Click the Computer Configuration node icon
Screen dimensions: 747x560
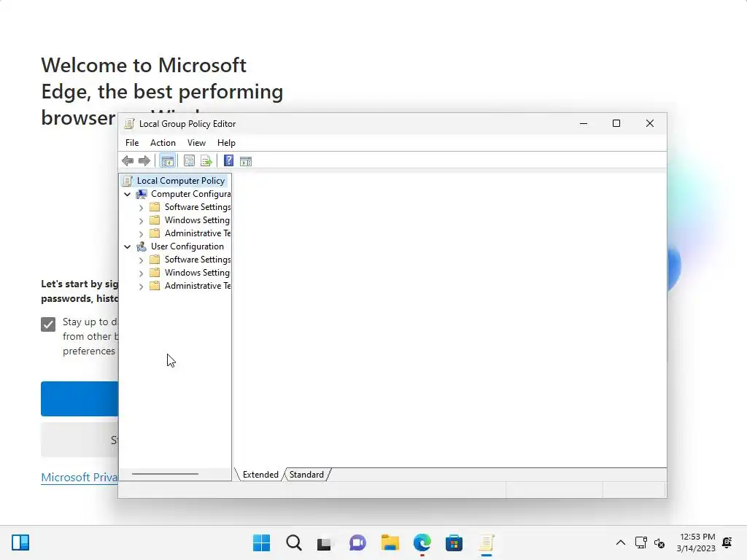tap(142, 194)
